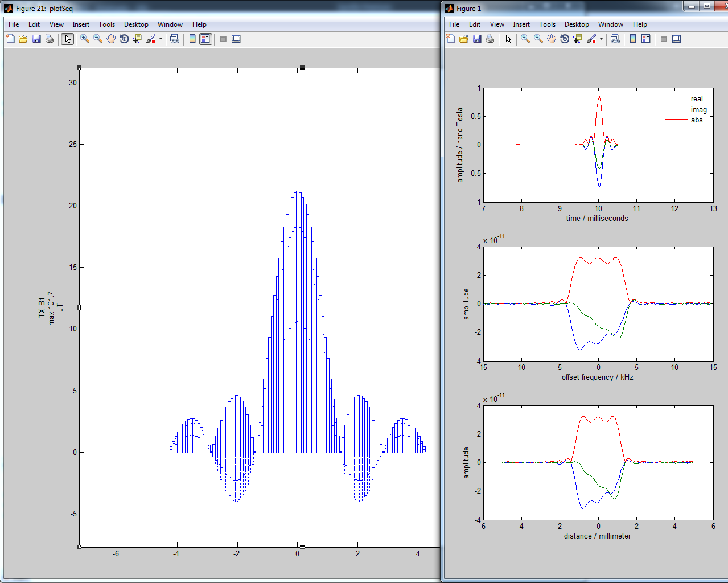Open Desktop menu in Figure 21

tap(136, 24)
